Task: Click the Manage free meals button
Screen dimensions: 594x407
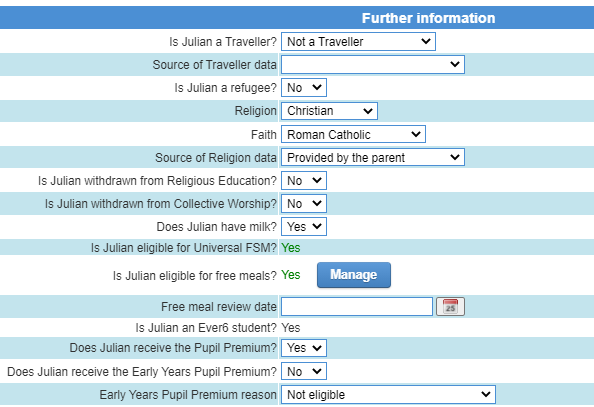Action: tap(353, 275)
